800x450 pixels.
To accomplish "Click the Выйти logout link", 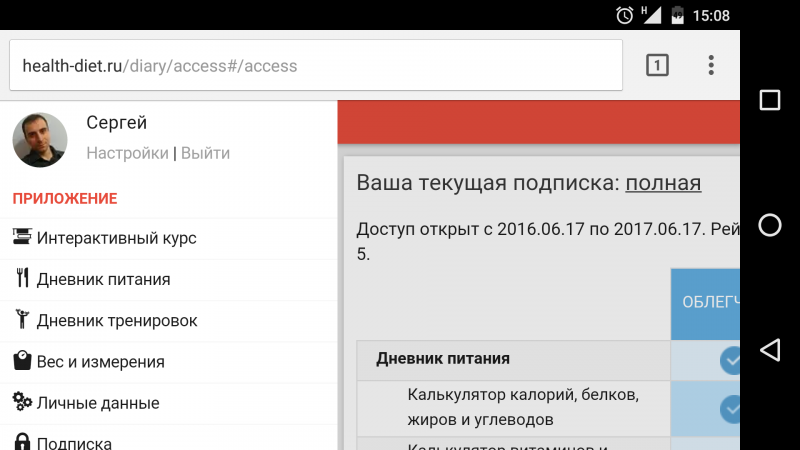I will tap(205, 153).
